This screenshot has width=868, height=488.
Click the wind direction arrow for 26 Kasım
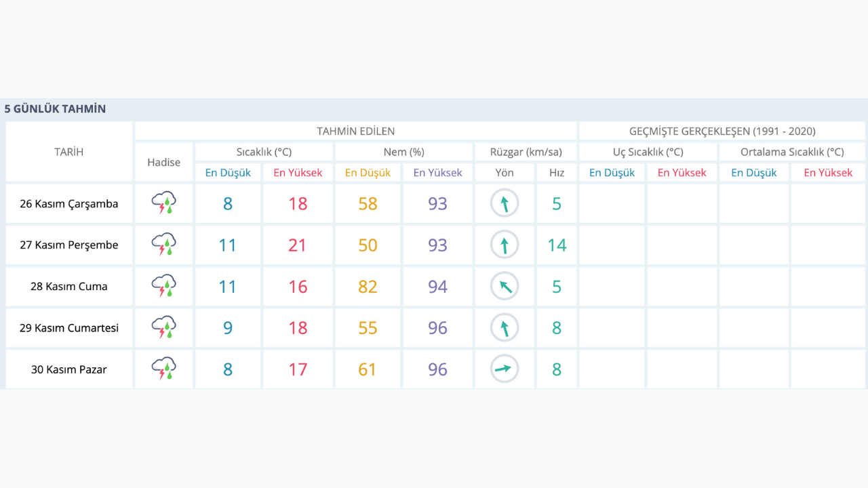(505, 203)
